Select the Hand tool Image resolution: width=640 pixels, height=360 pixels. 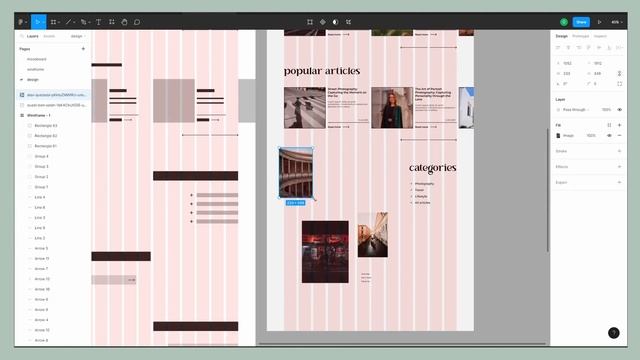[124, 22]
